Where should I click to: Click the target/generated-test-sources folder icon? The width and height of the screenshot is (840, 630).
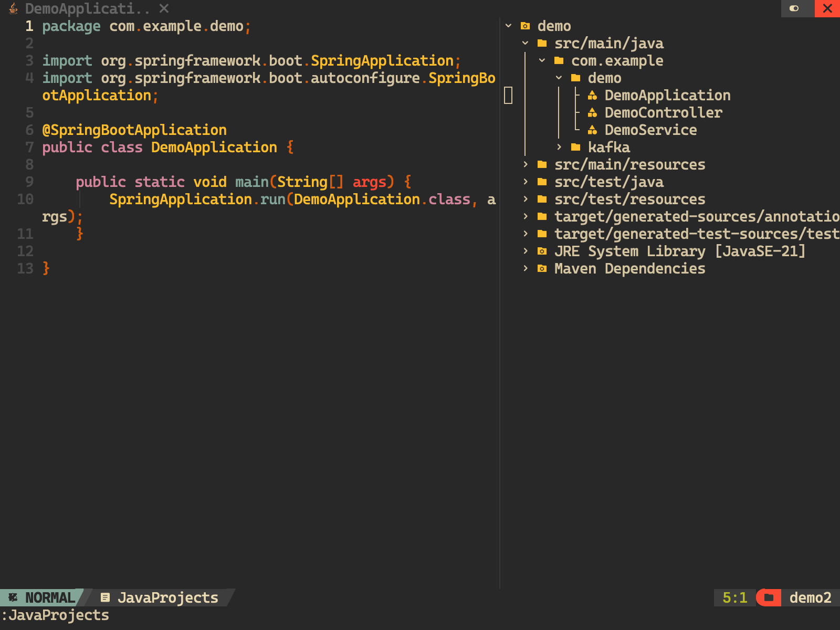point(542,234)
